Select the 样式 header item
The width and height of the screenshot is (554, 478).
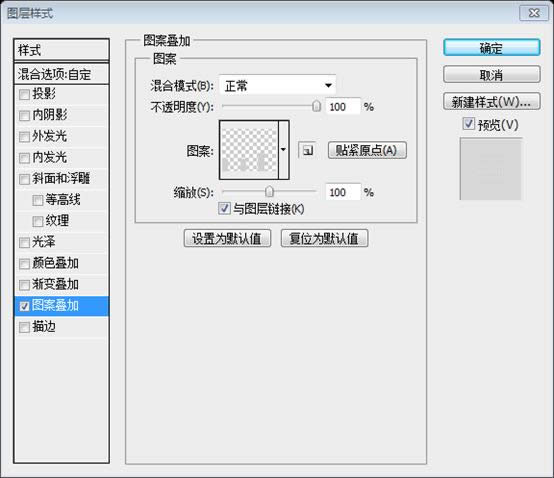[x=61, y=50]
